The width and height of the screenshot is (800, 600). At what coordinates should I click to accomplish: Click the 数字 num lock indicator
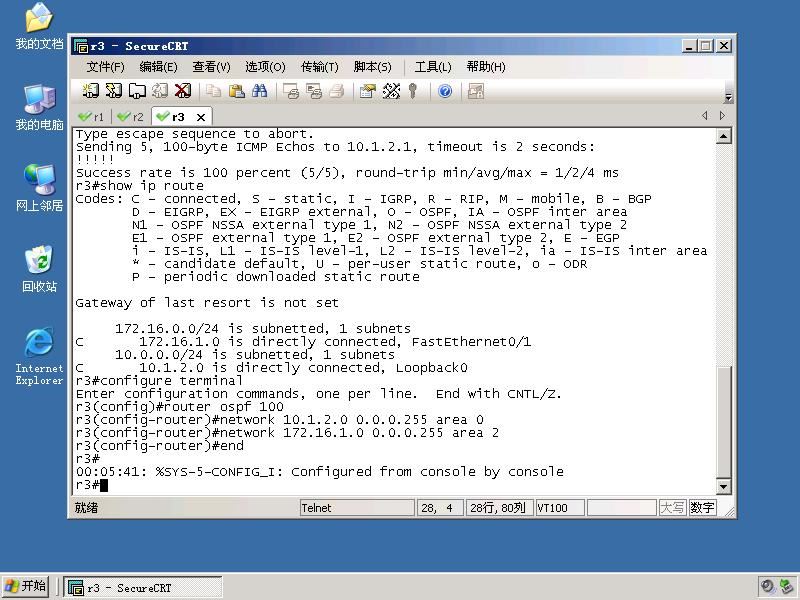pyautogui.click(x=702, y=508)
